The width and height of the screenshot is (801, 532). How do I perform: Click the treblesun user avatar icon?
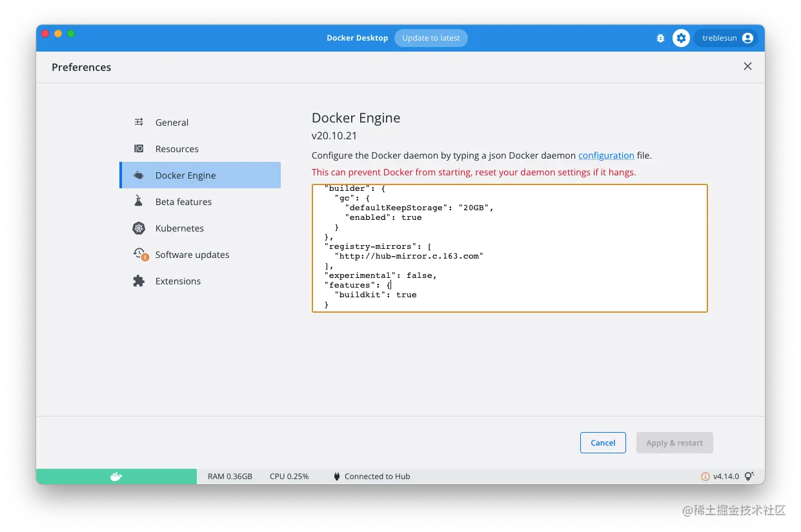tap(747, 38)
